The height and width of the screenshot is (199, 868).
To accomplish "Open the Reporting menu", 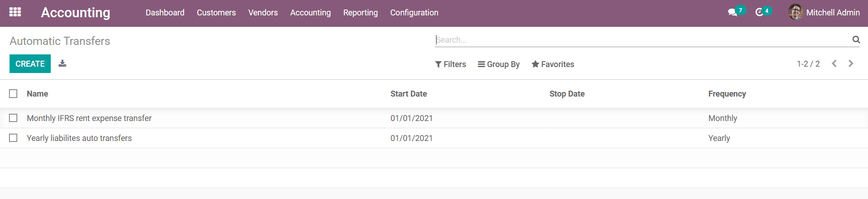I will click(360, 13).
